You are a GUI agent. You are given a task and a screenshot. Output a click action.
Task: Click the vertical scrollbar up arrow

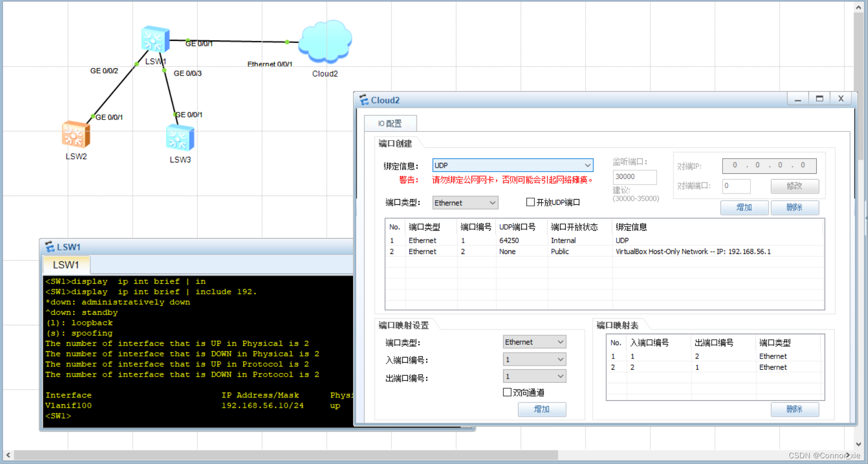coord(859,7)
